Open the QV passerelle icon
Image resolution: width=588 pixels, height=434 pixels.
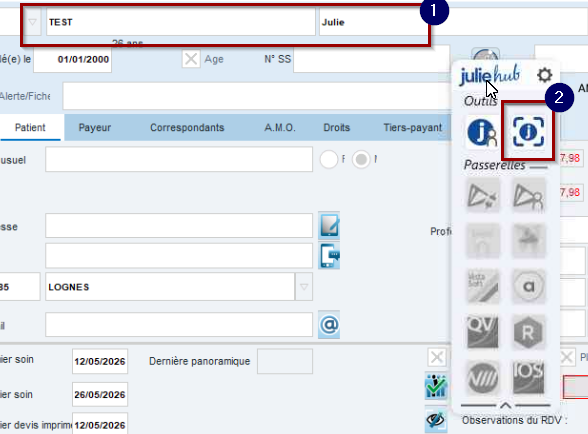pyautogui.click(x=483, y=332)
